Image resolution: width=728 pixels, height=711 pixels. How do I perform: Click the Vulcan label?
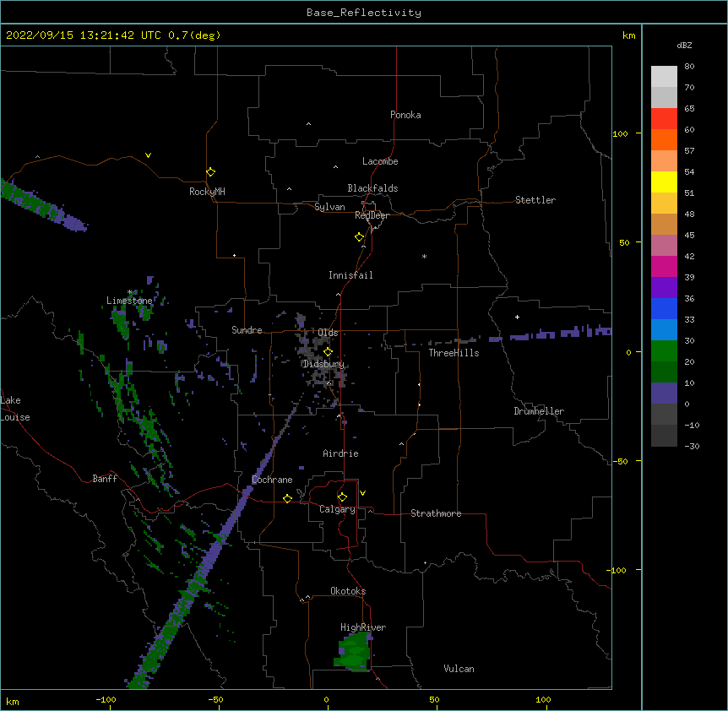[x=459, y=669]
